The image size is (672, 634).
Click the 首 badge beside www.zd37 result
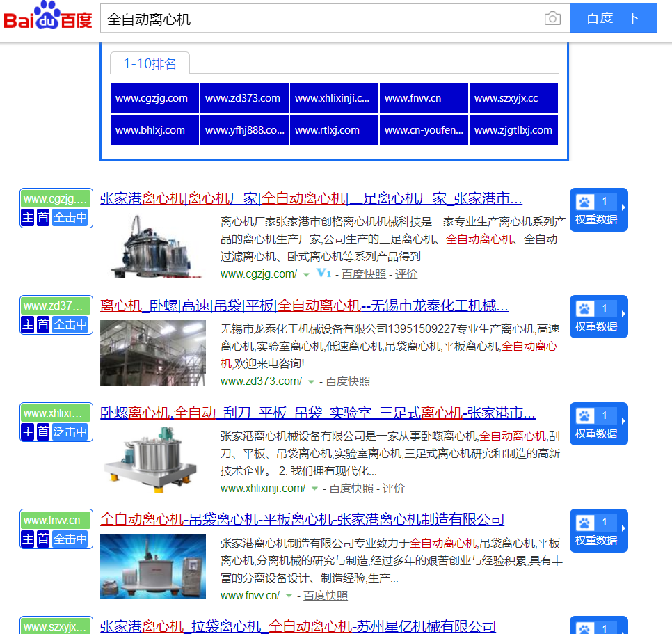click(x=43, y=324)
